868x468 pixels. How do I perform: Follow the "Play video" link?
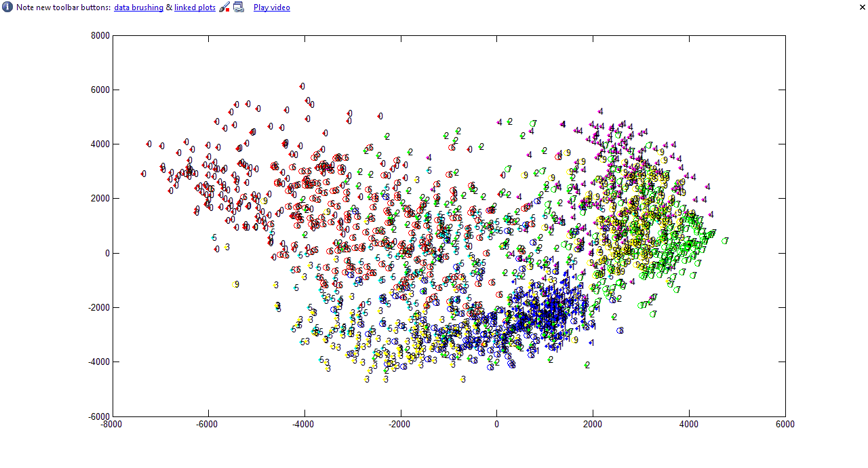tap(271, 7)
